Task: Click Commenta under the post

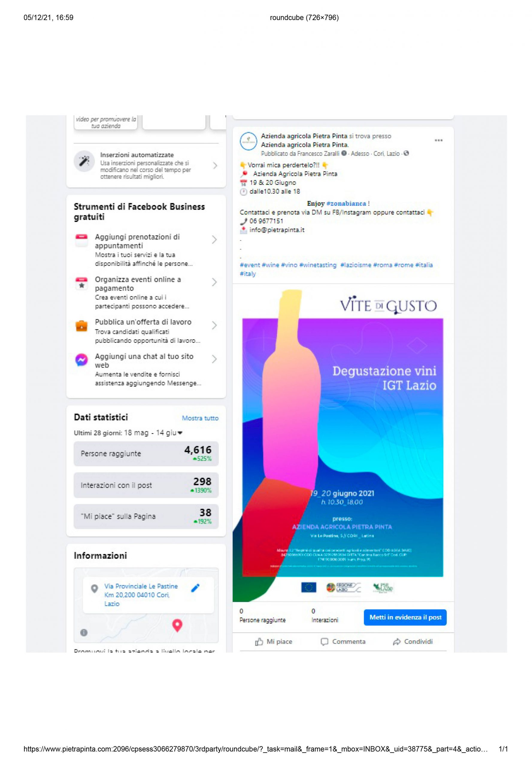Action: [x=343, y=641]
